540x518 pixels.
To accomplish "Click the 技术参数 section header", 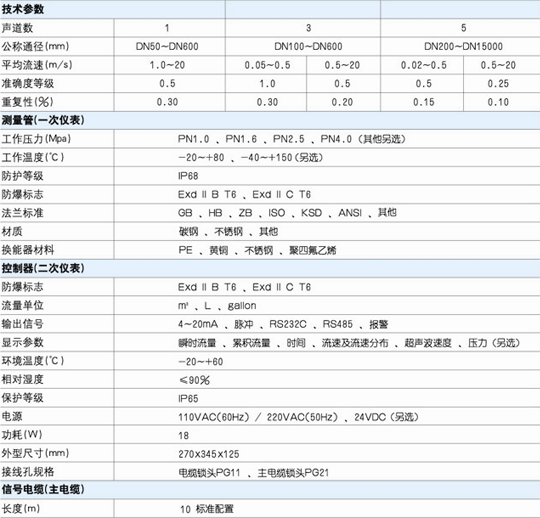I will pos(23,9).
